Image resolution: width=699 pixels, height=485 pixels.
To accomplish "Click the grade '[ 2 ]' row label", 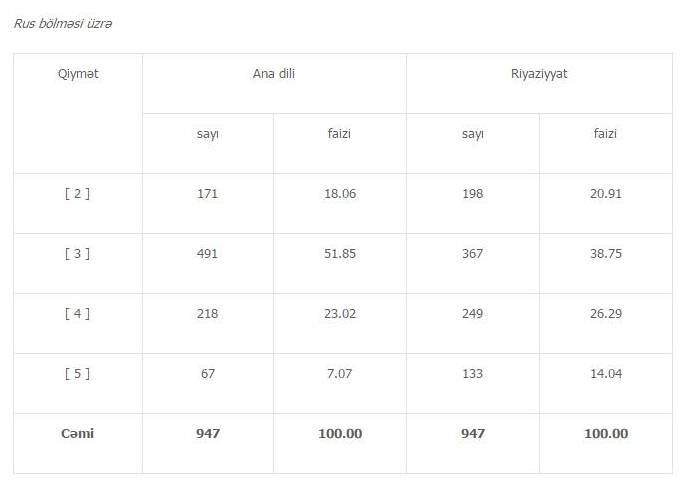I will pyautogui.click(x=78, y=194).
